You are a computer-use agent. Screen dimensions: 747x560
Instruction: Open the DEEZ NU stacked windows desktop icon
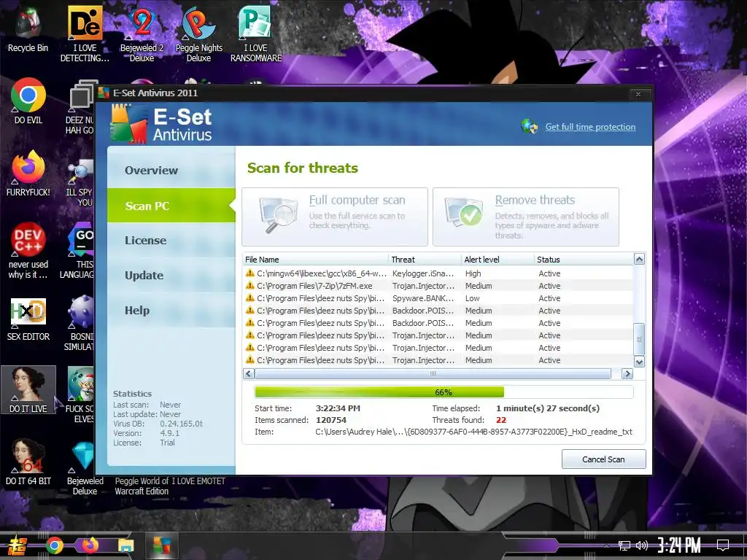coord(81,106)
